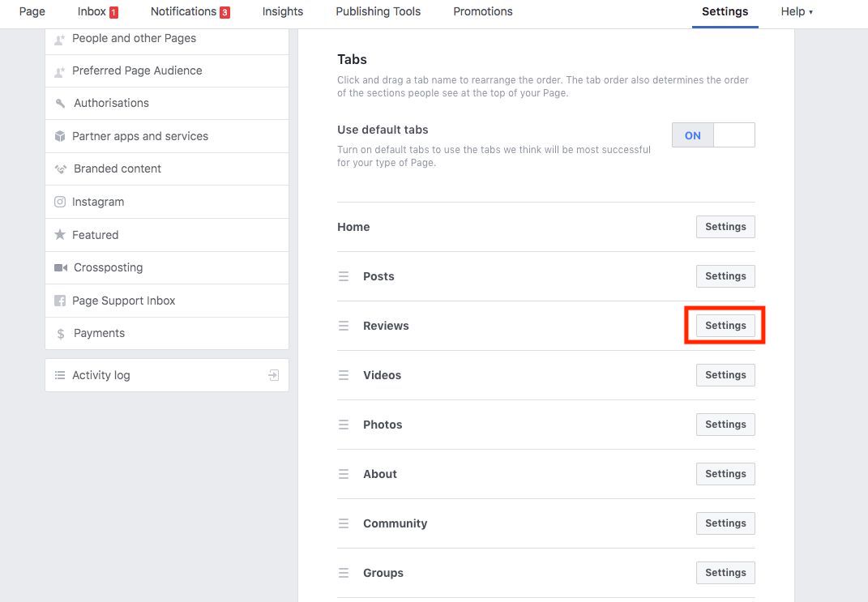Viewport: 868px width, 602px height.
Task: Open the Payments settings
Action: [x=167, y=333]
